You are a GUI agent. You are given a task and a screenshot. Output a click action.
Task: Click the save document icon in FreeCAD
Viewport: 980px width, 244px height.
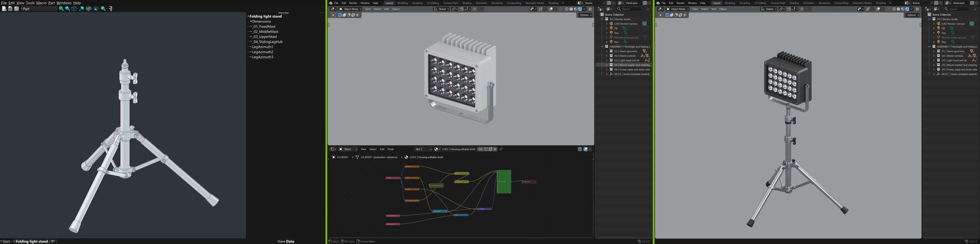(16, 9)
